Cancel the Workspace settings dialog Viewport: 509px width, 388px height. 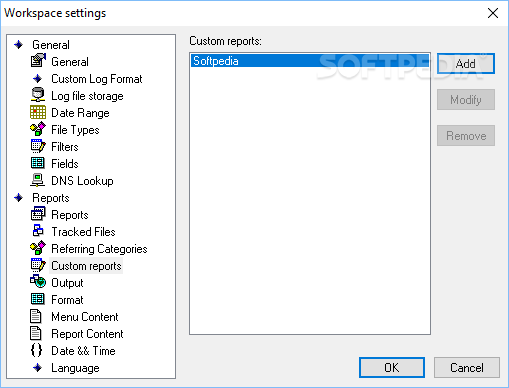pos(467,368)
